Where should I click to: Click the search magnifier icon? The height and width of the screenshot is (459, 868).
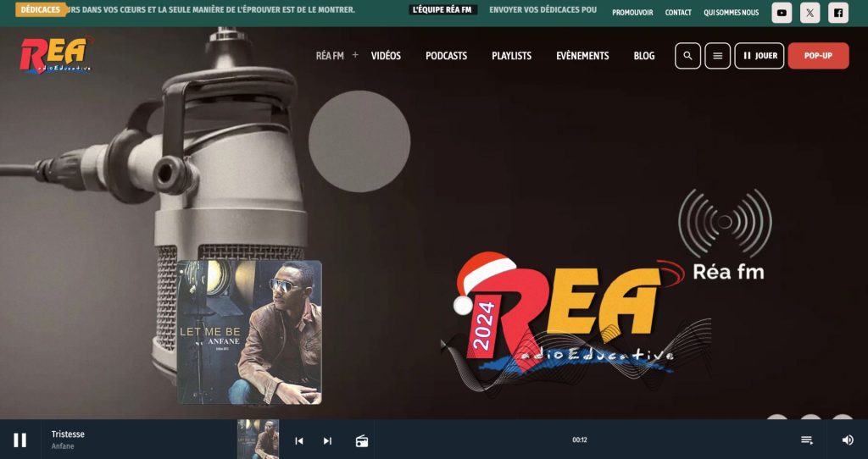tap(687, 56)
